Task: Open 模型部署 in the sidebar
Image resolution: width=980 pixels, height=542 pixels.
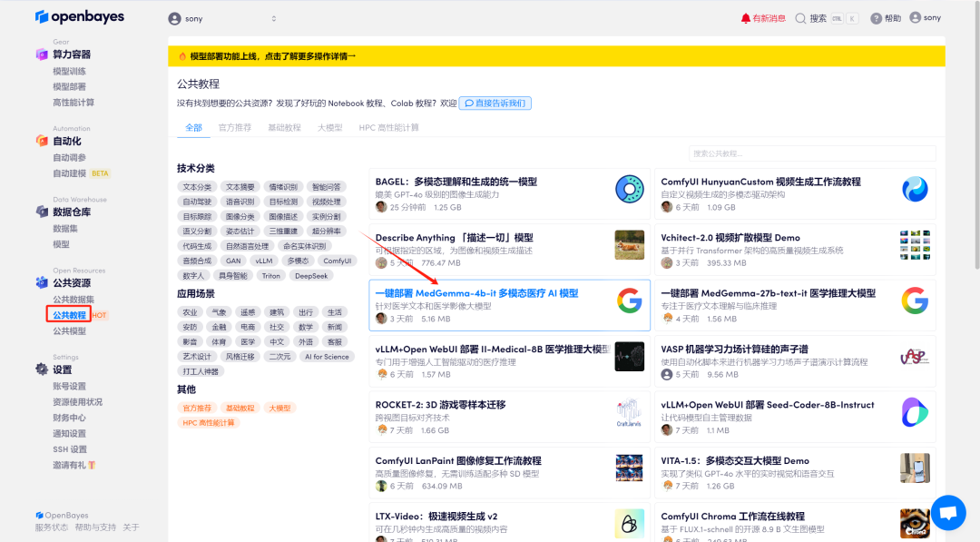Action: coord(69,87)
